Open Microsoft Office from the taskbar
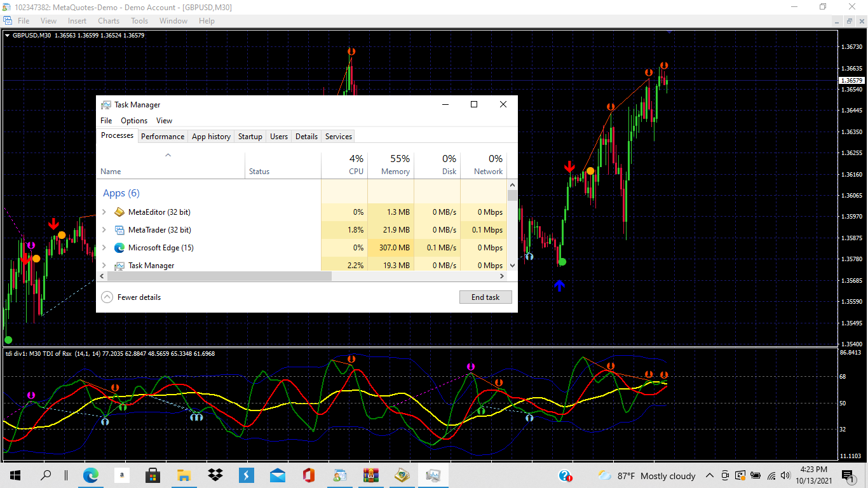Viewport: 868px width, 488px height. [309, 475]
